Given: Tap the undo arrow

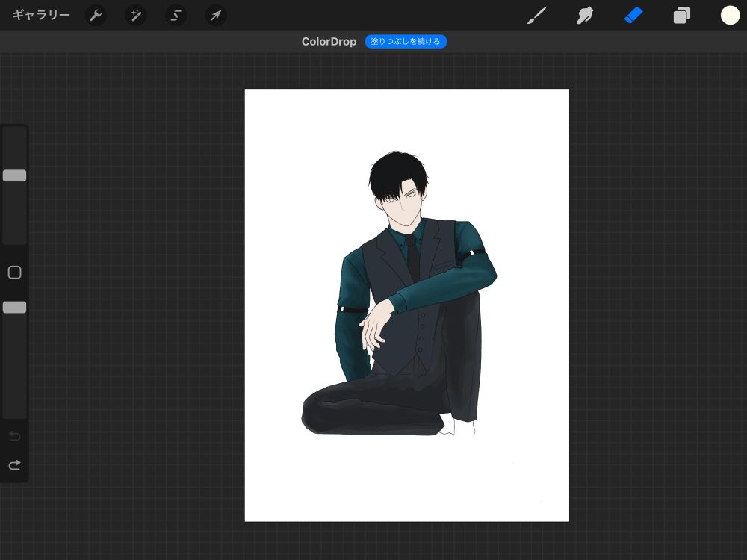Looking at the screenshot, I should click(15, 436).
